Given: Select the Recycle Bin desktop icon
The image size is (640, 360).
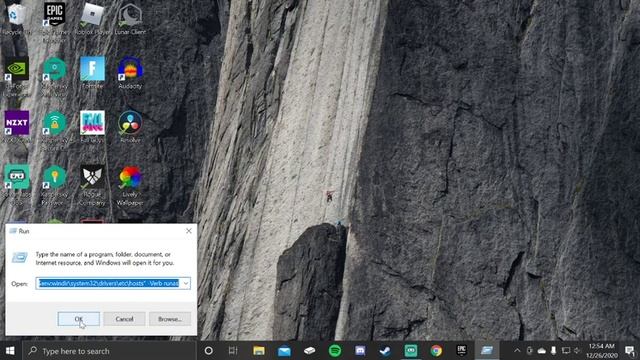Looking at the screenshot, I should coord(16,18).
